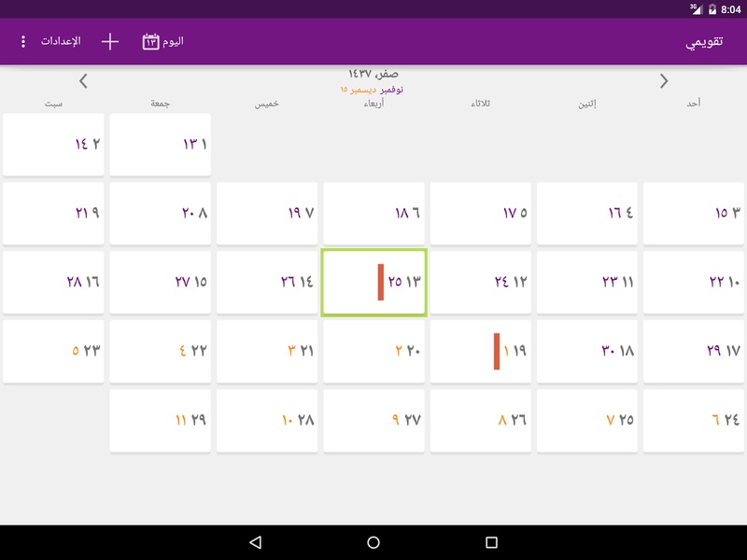Select the day cell for Safar ١٤

point(267,282)
